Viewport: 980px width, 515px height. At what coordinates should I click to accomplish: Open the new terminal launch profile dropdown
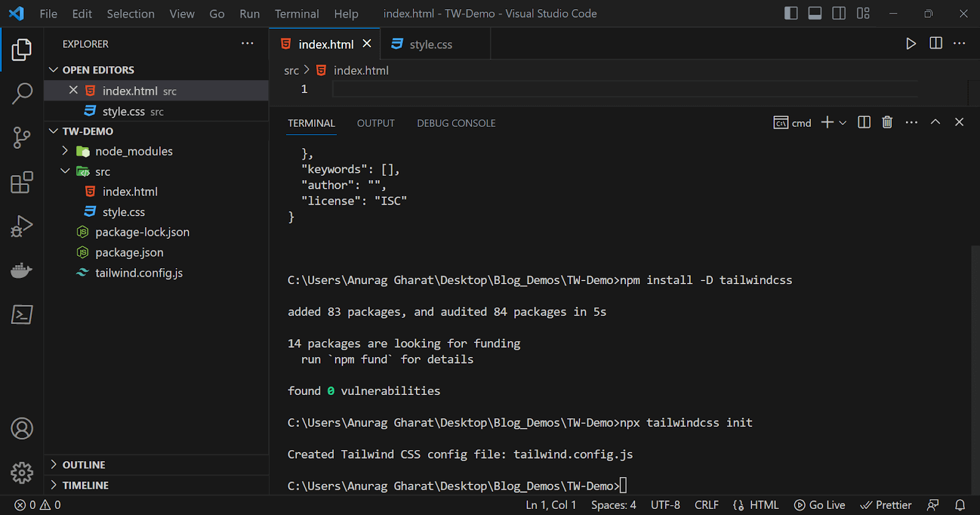point(843,123)
